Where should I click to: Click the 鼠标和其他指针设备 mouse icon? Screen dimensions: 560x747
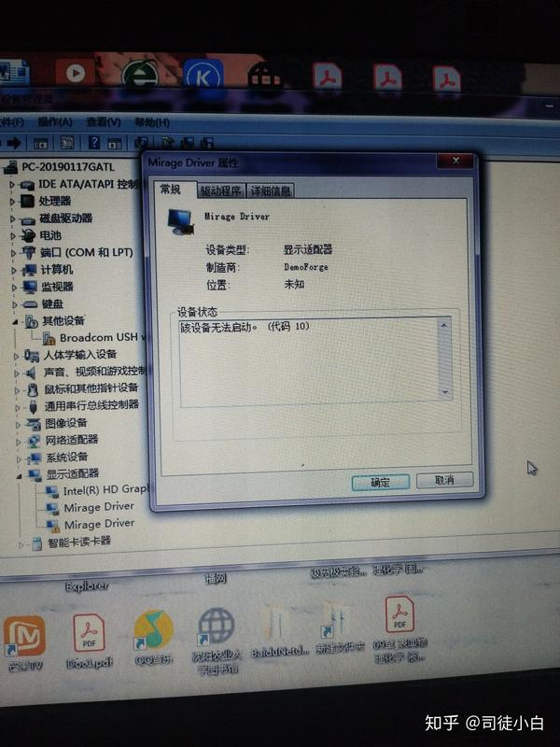(33, 389)
